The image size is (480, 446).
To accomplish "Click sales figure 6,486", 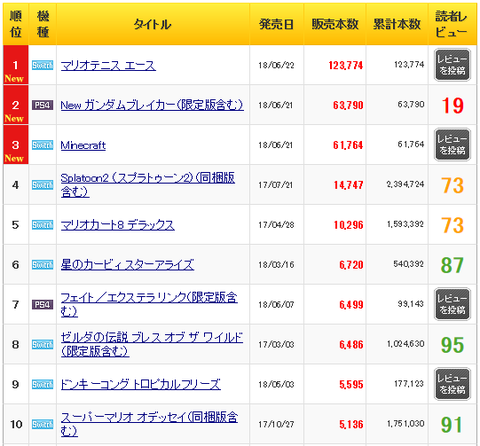I will (x=351, y=345).
